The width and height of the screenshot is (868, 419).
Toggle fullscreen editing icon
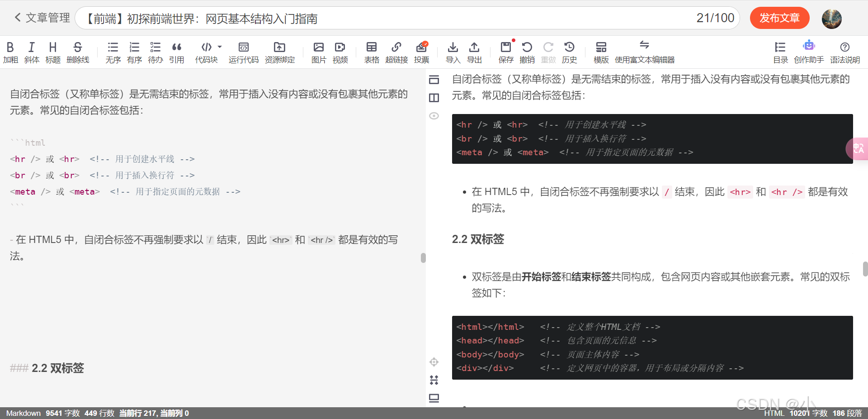point(434,380)
